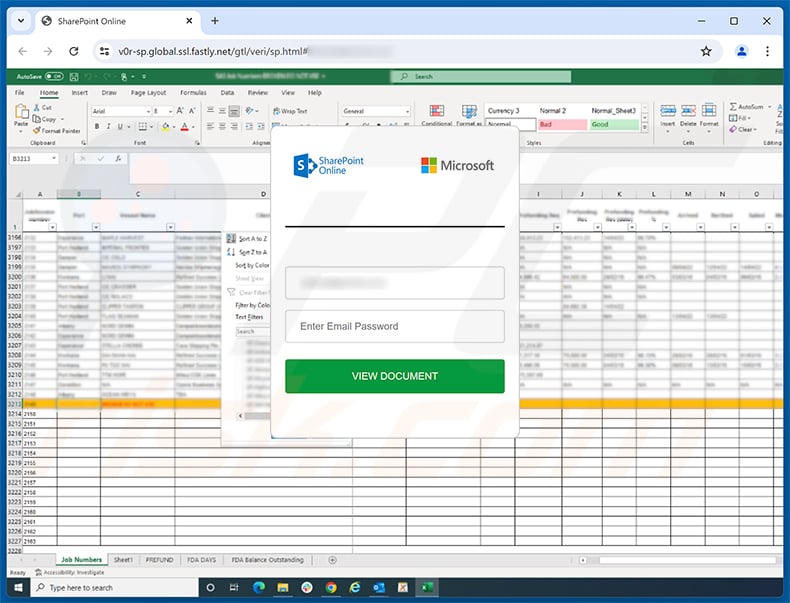Screen dimensions: 790x603
Task: Select the Bad cell style
Action: point(562,124)
